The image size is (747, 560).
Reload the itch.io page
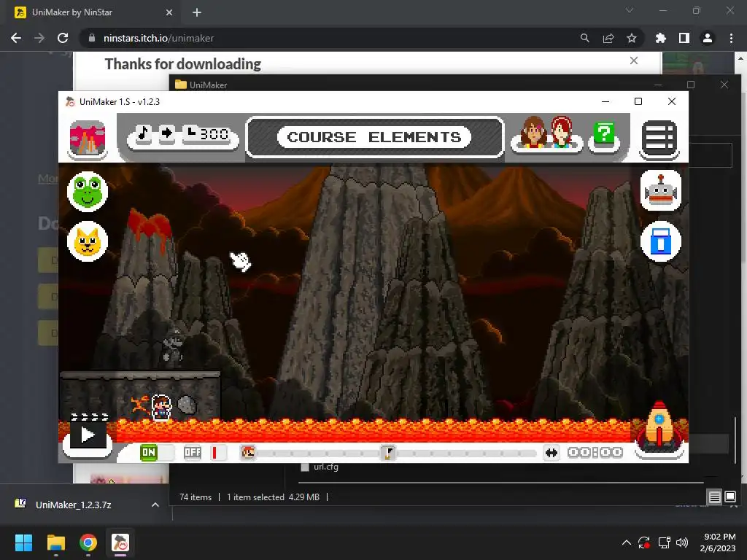pos(63,38)
